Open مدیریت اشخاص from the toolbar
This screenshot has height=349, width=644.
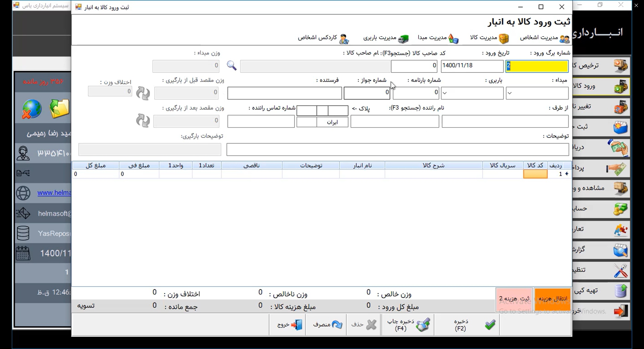coord(545,38)
